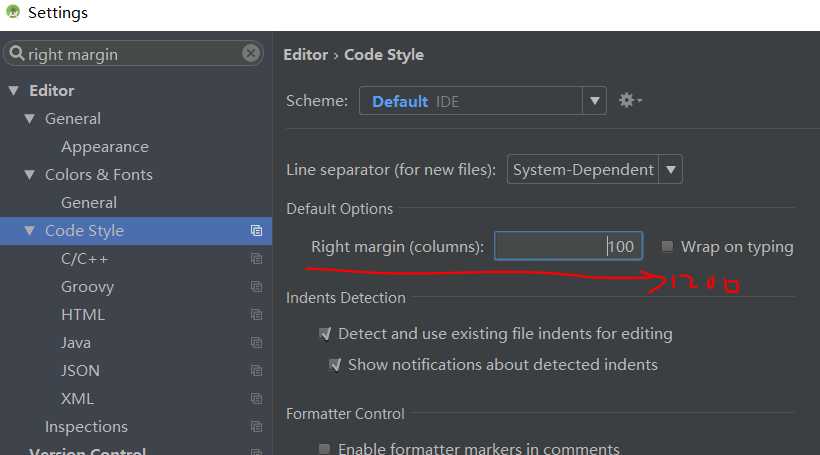The width and height of the screenshot is (820, 455).
Task: Select General under Colors & Fonts
Action: pyautogui.click(x=88, y=203)
